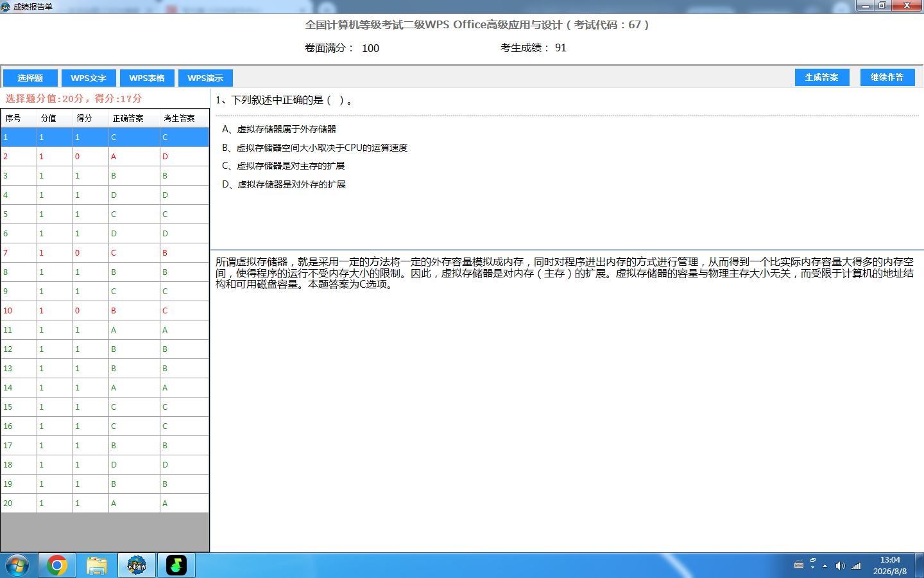The height and width of the screenshot is (578, 924).
Task: Select question 3 row in the score list
Action: [105, 175]
